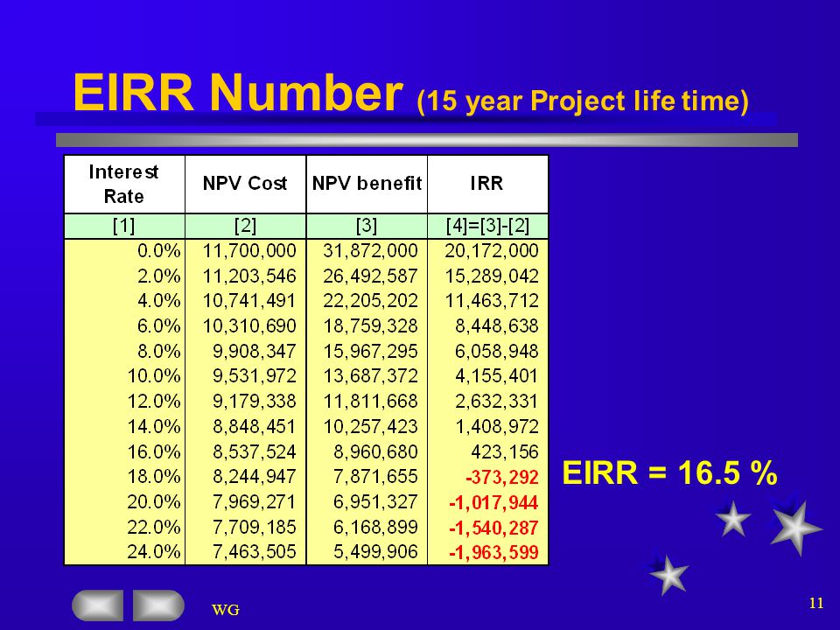Select IRR value 2,632,331
This screenshot has height=630, width=840.
(x=497, y=402)
